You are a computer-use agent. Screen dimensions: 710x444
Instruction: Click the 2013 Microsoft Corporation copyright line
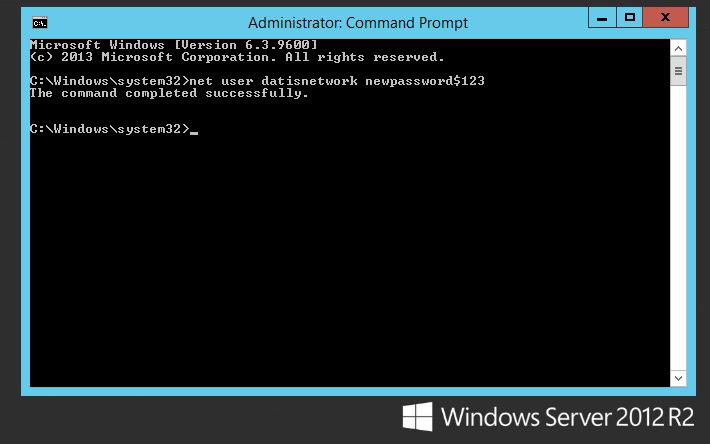[x=237, y=57]
